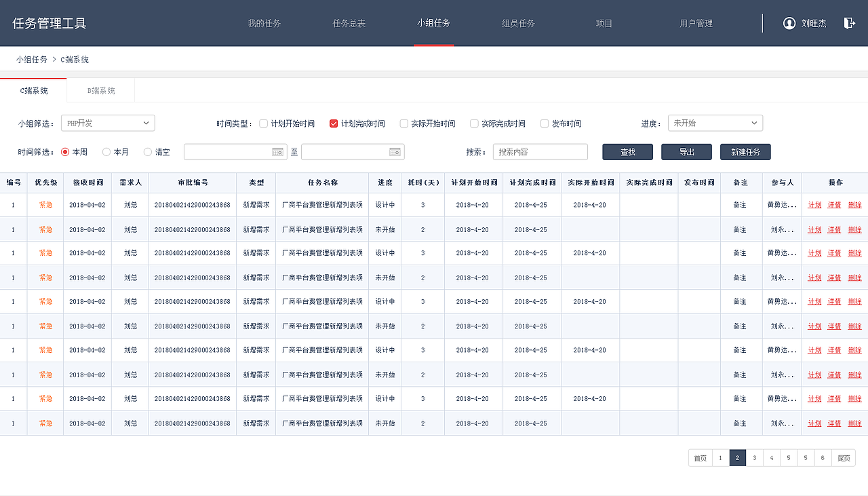Open the end date calendar picker icon after 至
The width and height of the screenshot is (868, 496).
395,151
